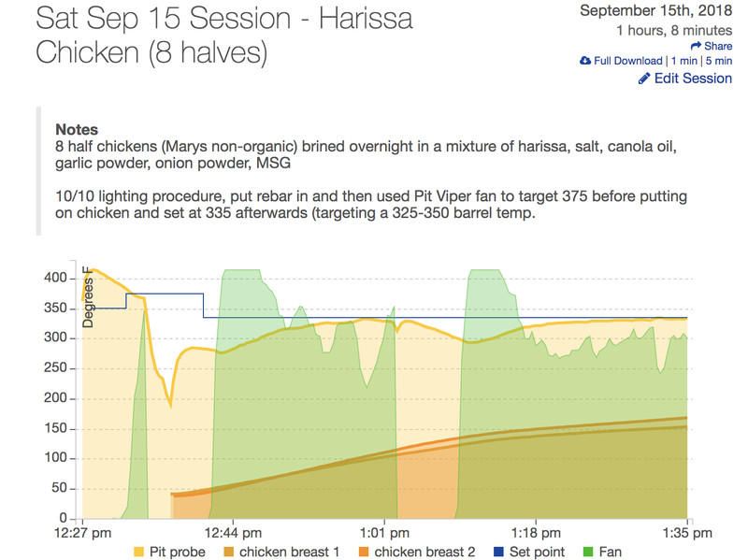This screenshot has height=560, width=748.
Task: Click the 1:01 pm time axis marker
Action: [x=384, y=533]
